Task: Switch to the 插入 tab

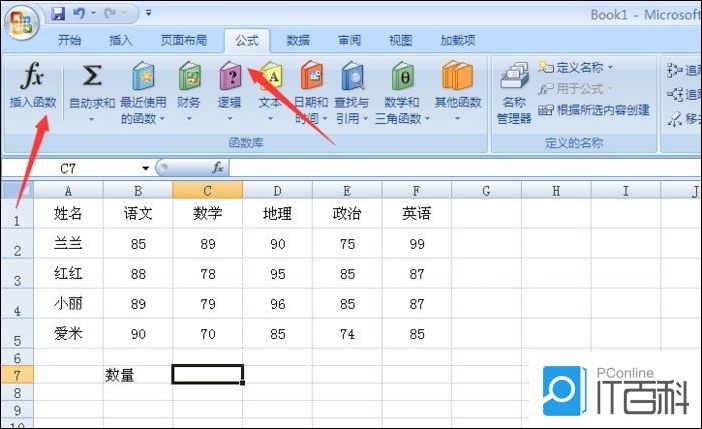Action: pyautogui.click(x=121, y=41)
